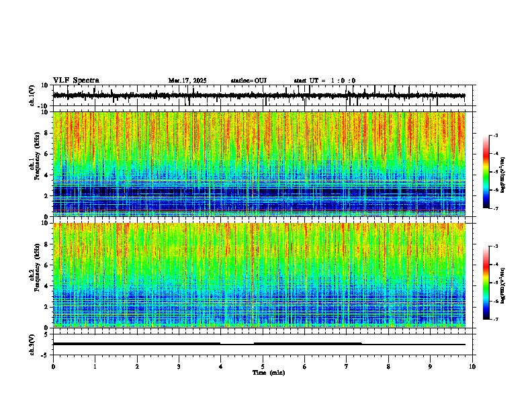Click the ch.2 spectrogram color scale bar

pyautogui.click(x=486, y=283)
